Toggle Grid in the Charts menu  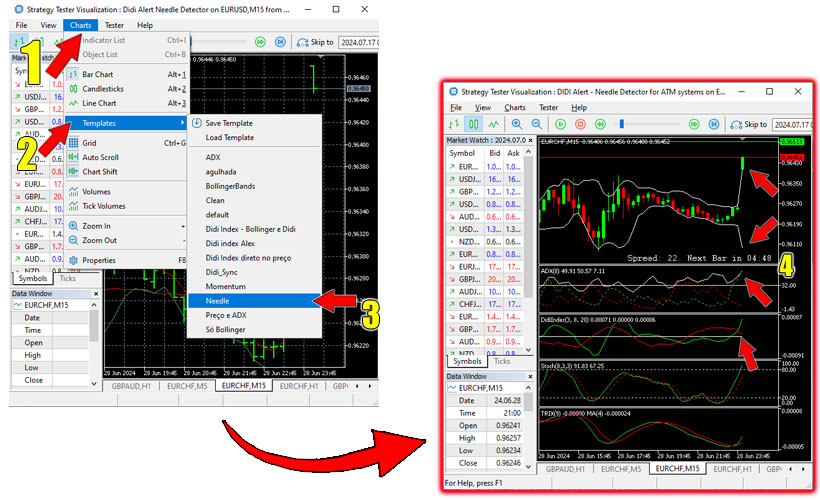coord(126,143)
